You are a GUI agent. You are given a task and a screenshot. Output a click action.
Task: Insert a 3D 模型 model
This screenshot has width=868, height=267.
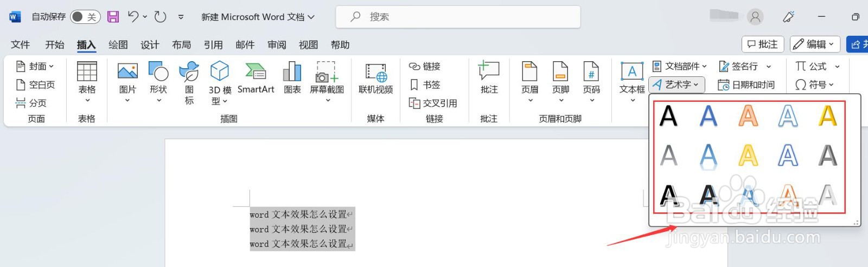point(220,82)
